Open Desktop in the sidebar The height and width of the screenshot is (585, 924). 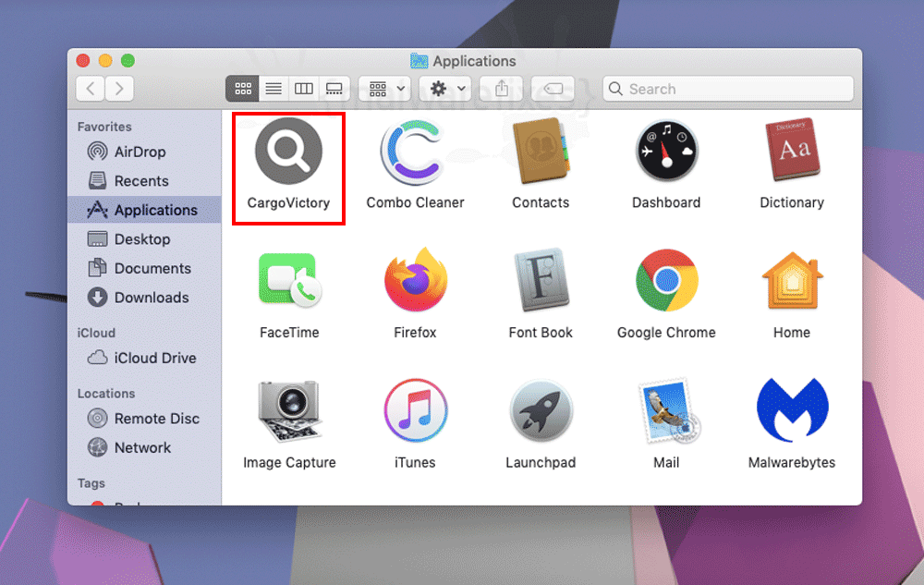pyautogui.click(x=144, y=239)
